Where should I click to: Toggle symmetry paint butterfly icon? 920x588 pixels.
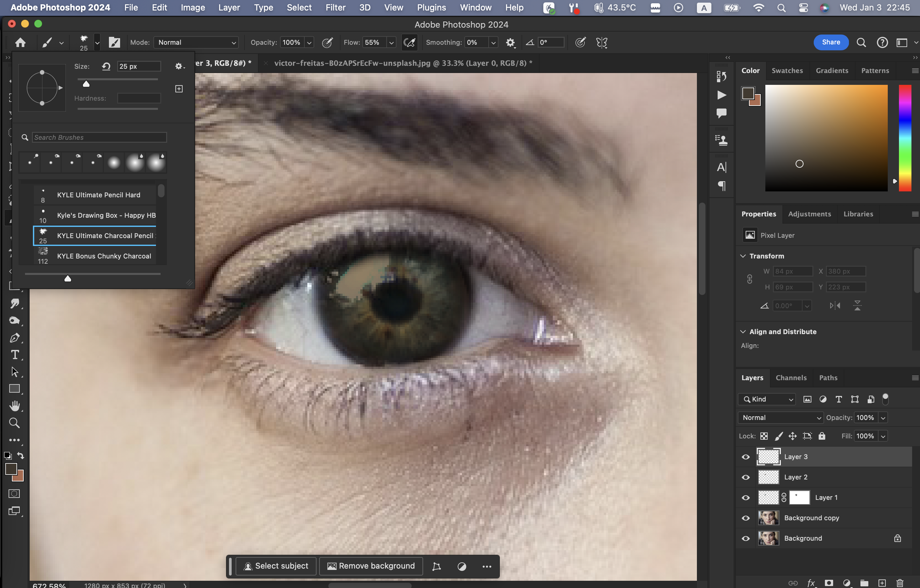click(x=601, y=42)
